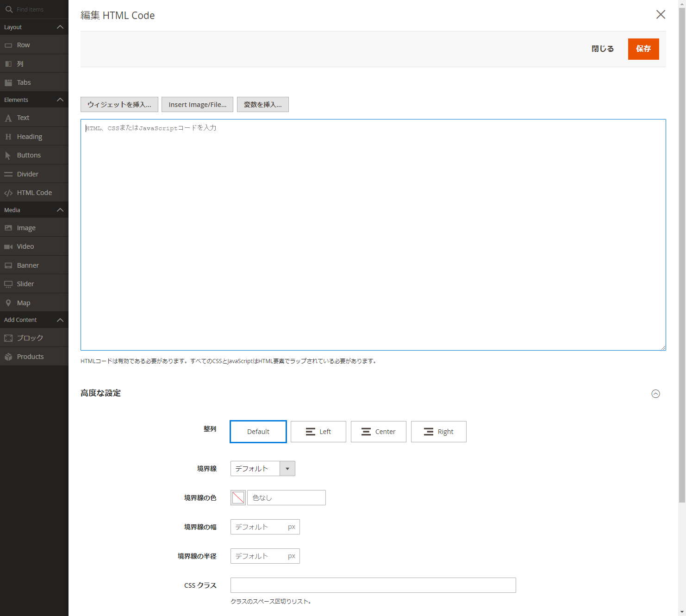Click the 保存 save button
Image resolution: width=686 pixels, height=616 pixels.
coord(643,49)
